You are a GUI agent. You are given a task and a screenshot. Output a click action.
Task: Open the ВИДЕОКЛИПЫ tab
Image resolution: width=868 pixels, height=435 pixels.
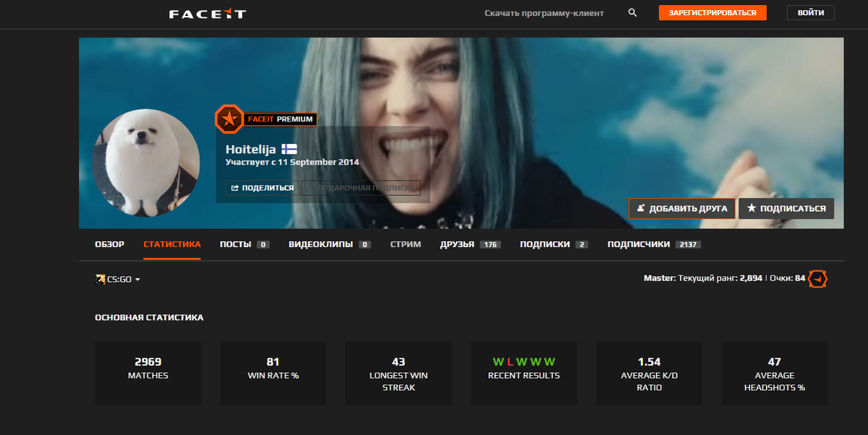pyautogui.click(x=330, y=245)
